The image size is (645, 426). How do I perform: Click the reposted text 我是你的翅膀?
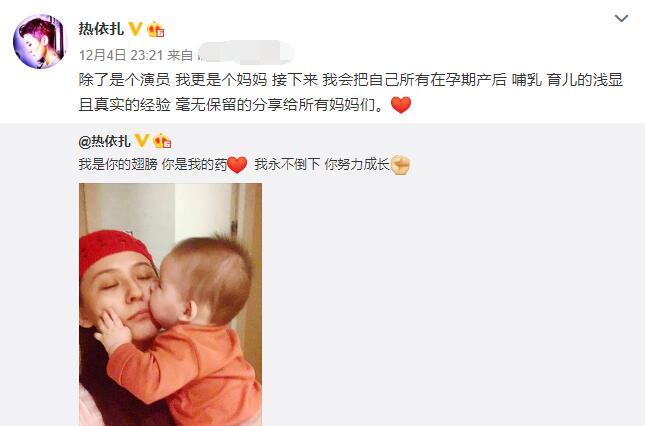[118, 165]
